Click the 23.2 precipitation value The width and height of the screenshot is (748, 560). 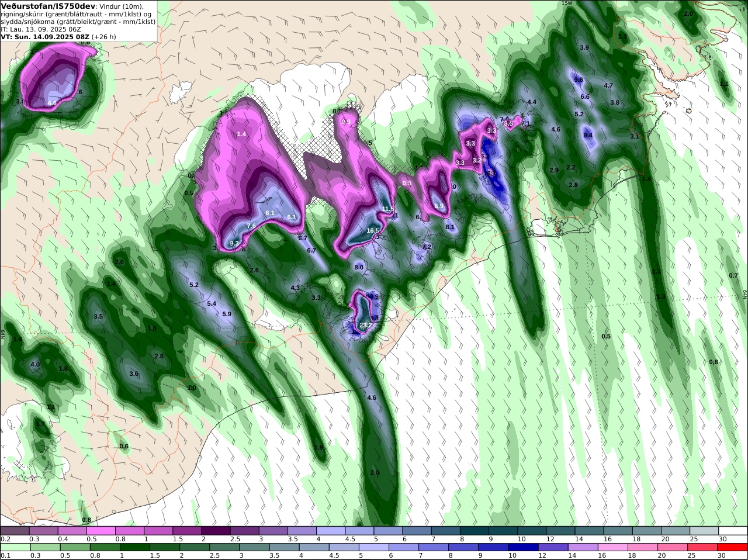[365, 325]
